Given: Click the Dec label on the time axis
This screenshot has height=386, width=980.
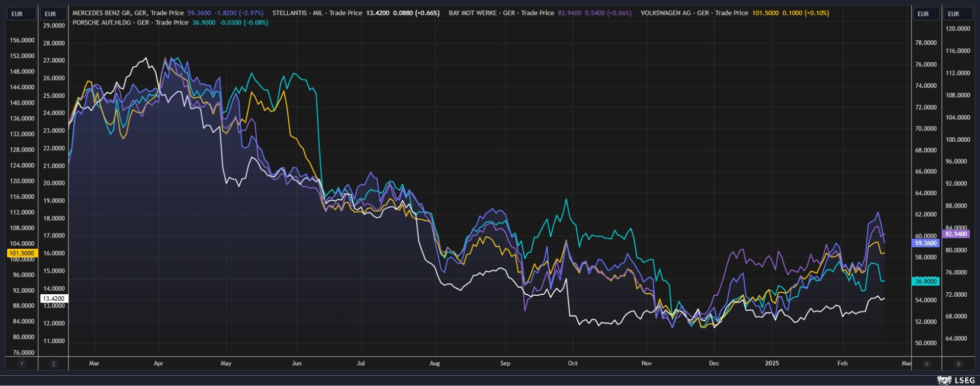Looking at the screenshot, I should pyautogui.click(x=714, y=364).
